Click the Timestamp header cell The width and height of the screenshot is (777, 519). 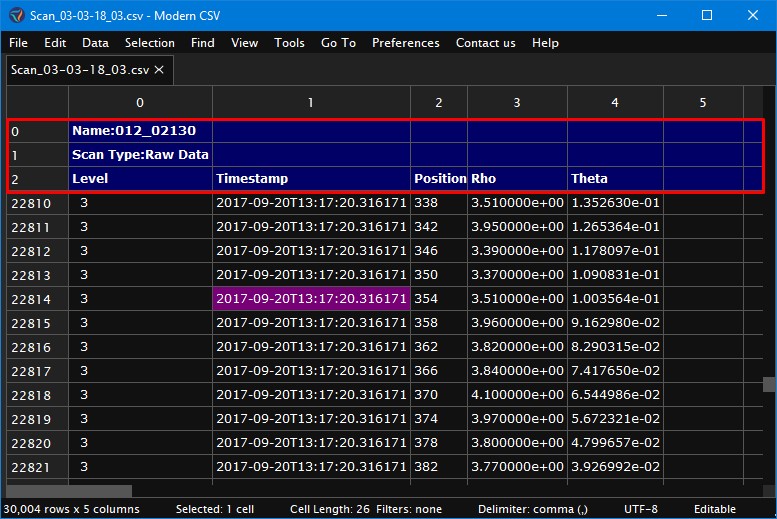point(311,178)
